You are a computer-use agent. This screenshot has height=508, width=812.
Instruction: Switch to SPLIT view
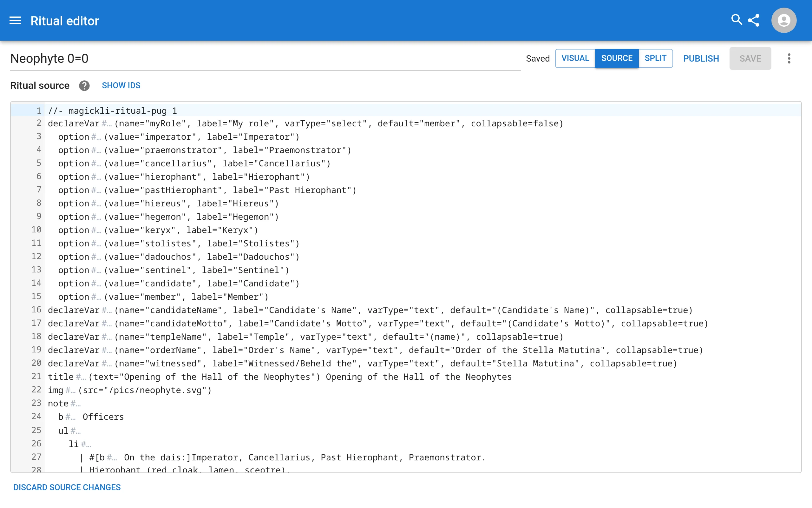coord(655,58)
